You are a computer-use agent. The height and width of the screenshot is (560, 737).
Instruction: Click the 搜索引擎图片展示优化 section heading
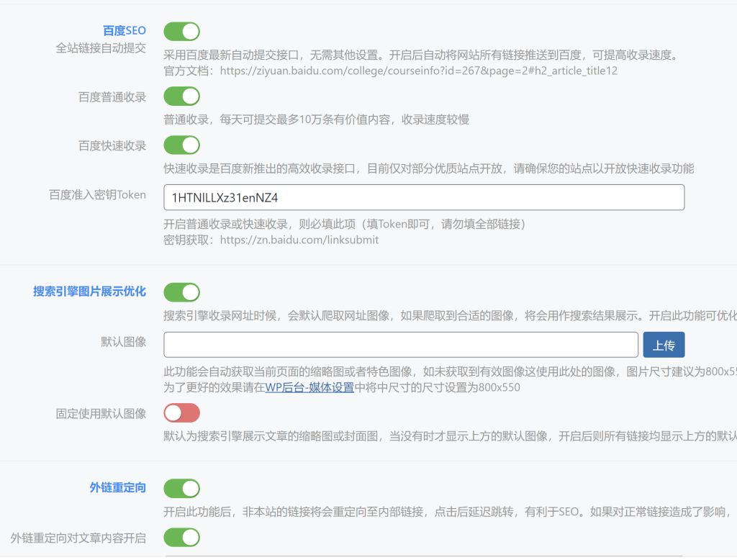coord(89,292)
